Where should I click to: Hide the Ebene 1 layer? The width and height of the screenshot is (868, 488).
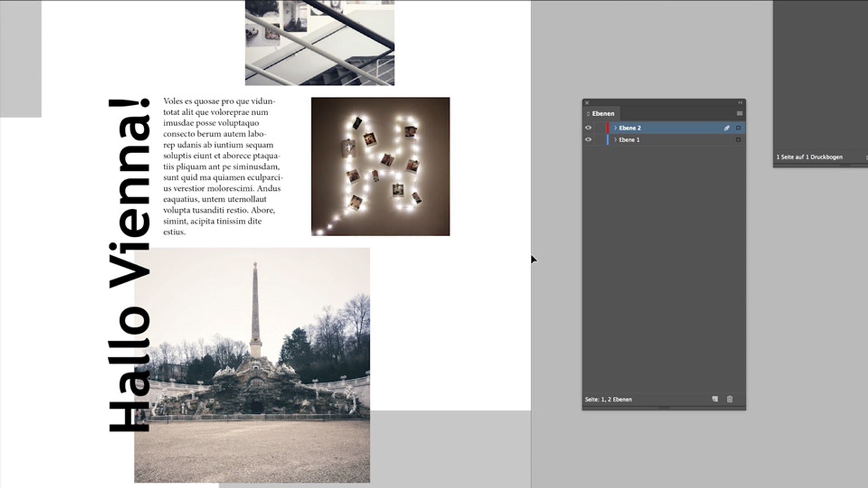[588, 140]
